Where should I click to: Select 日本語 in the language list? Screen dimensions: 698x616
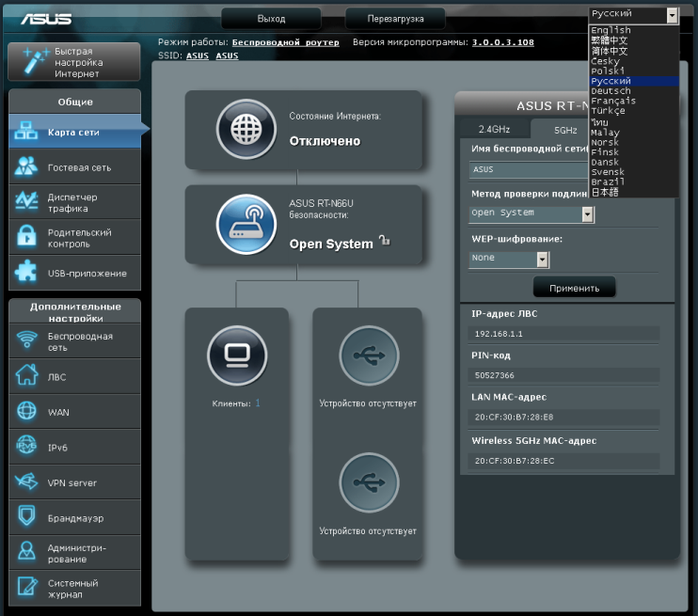click(x=634, y=192)
